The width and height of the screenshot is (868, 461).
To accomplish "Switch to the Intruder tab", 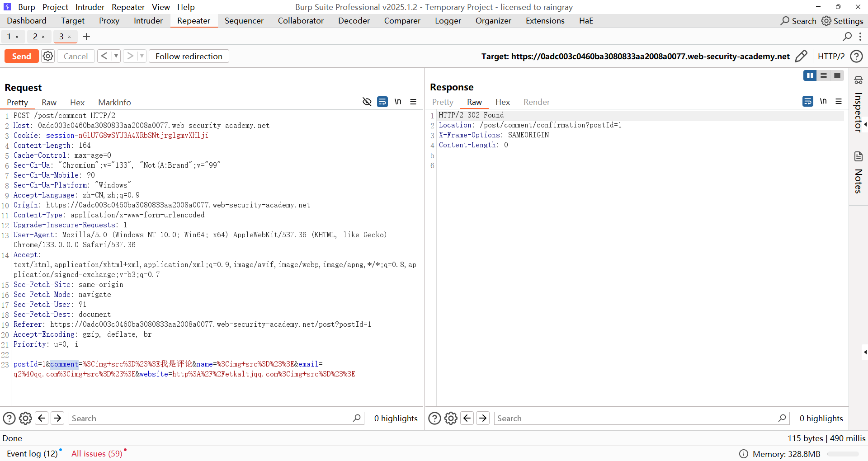I will [148, 21].
